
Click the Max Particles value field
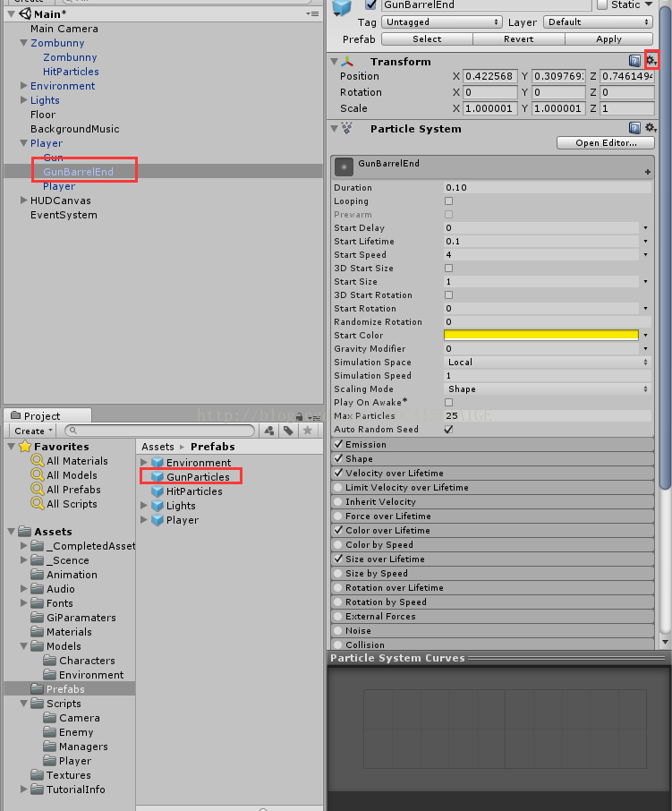(548, 416)
